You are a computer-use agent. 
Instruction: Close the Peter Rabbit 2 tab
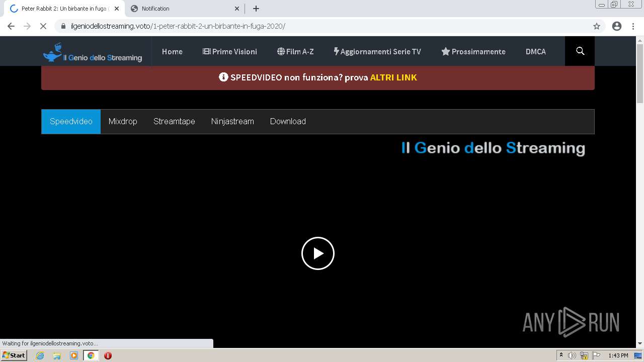(117, 9)
